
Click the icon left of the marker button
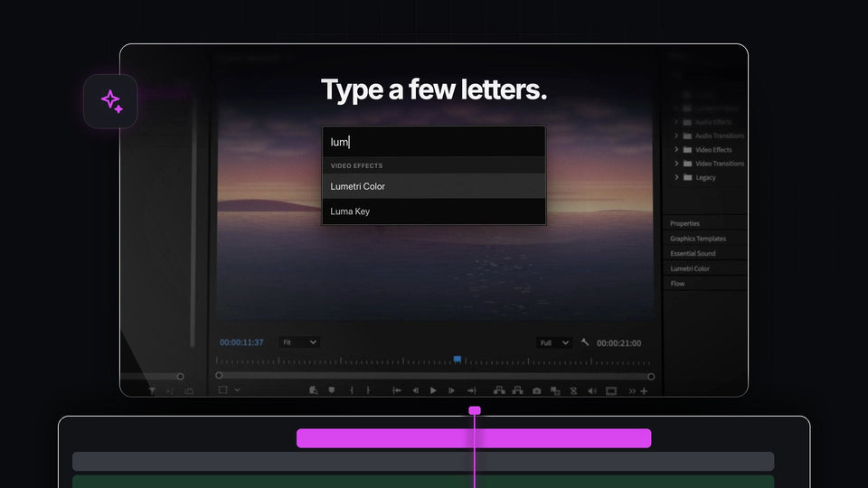(314, 390)
